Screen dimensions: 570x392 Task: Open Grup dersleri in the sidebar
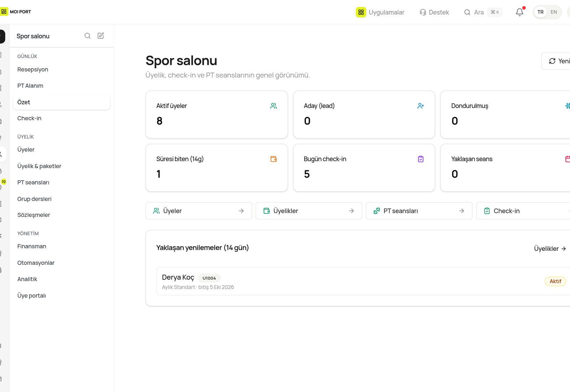click(x=61, y=199)
